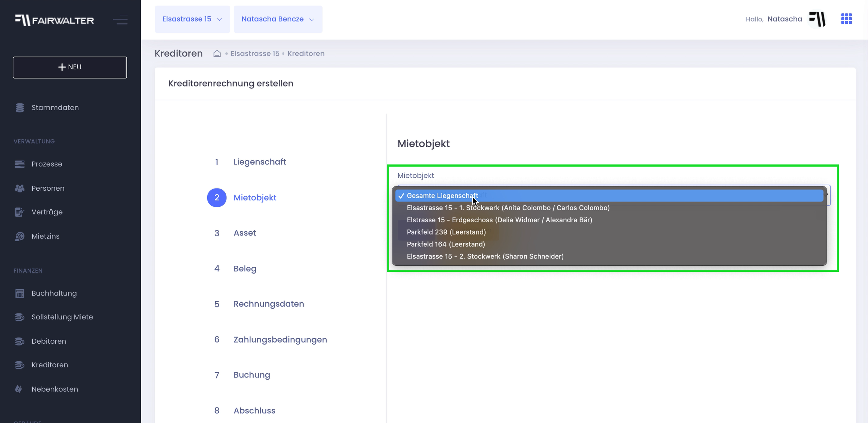Click the Mietzins icon

(20, 236)
